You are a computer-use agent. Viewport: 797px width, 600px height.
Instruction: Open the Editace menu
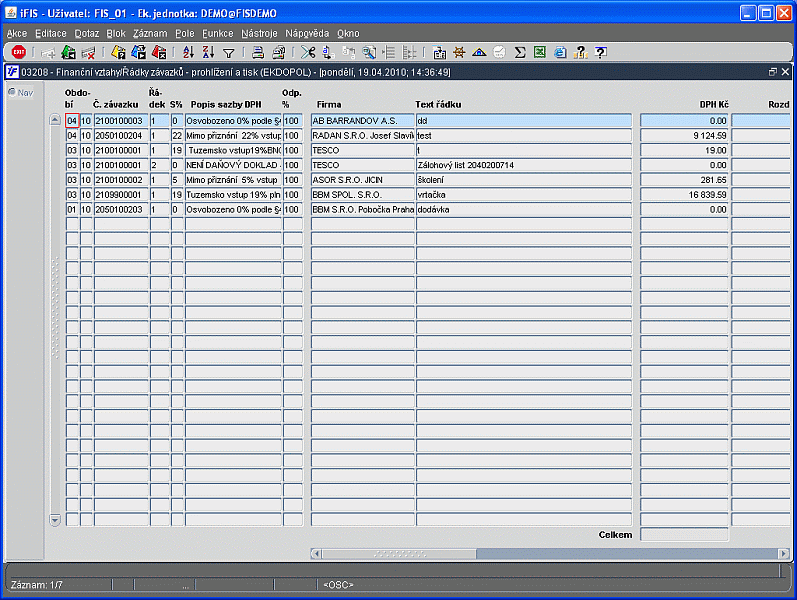[51, 34]
